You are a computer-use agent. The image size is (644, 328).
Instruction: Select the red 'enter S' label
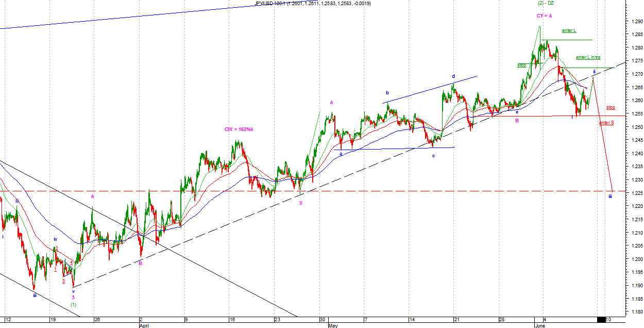[x=606, y=123]
